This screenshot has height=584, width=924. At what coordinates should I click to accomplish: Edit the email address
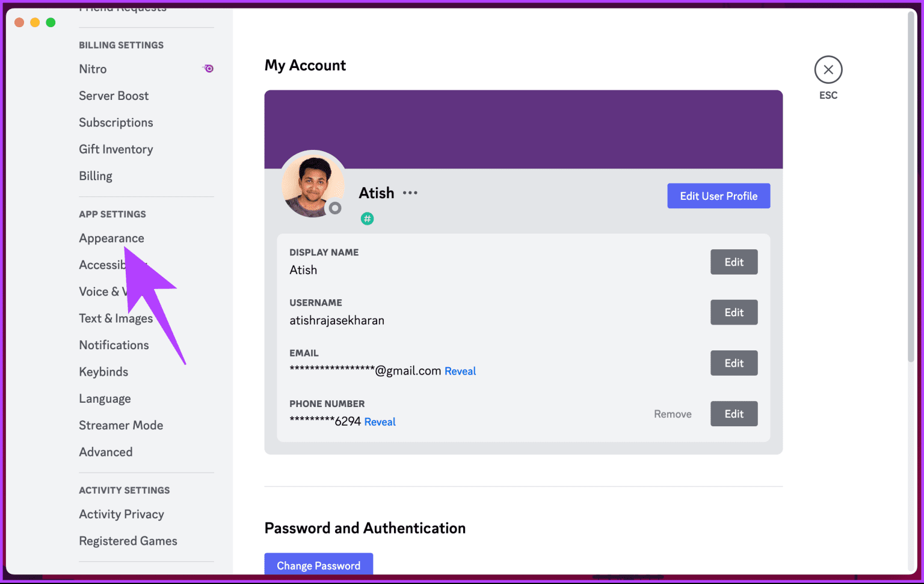click(x=734, y=362)
